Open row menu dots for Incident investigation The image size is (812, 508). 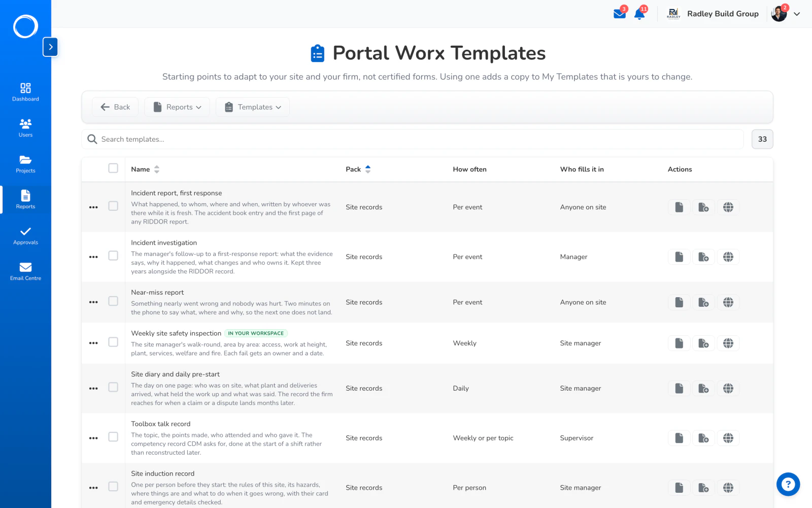pyautogui.click(x=93, y=257)
